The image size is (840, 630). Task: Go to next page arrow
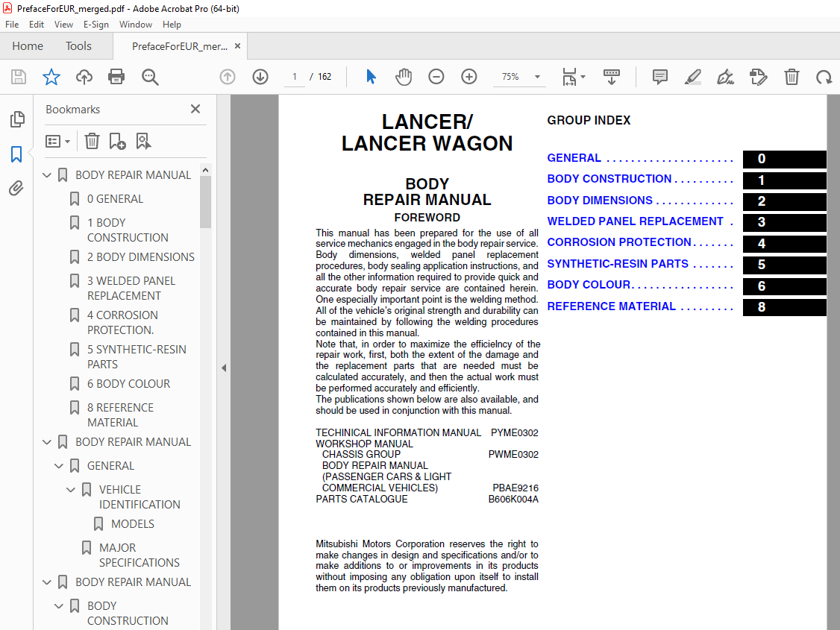point(260,77)
